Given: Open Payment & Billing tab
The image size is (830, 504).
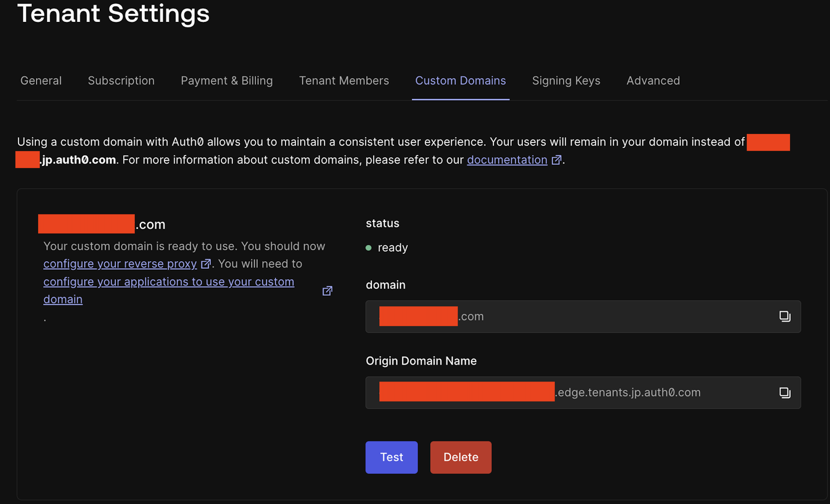Looking at the screenshot, I should (x=227, y=81).
